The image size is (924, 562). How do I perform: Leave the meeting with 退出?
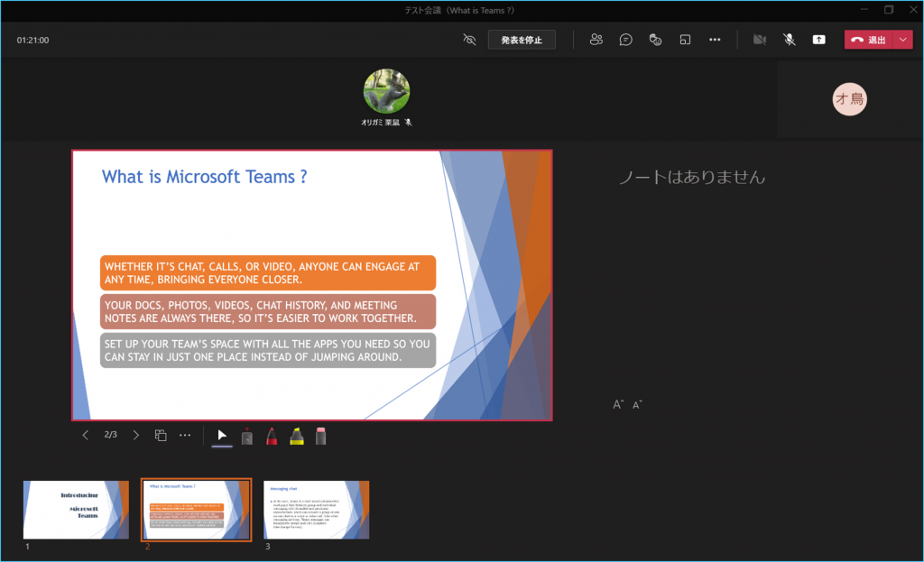tap(868, 40)
